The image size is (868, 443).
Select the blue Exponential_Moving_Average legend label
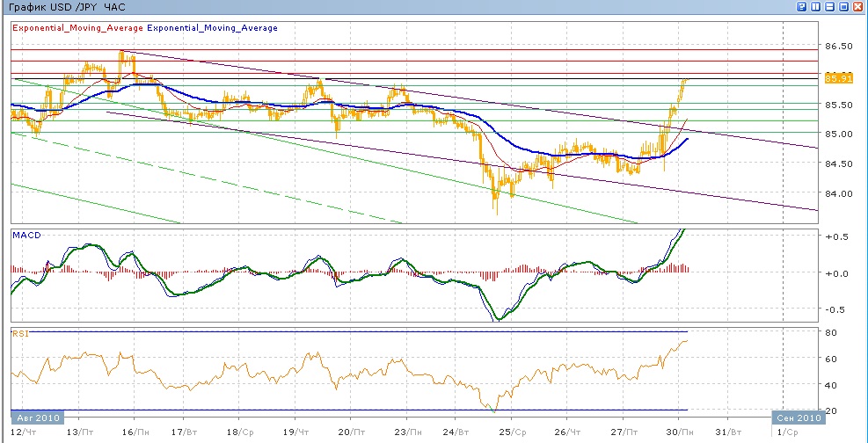212,28
